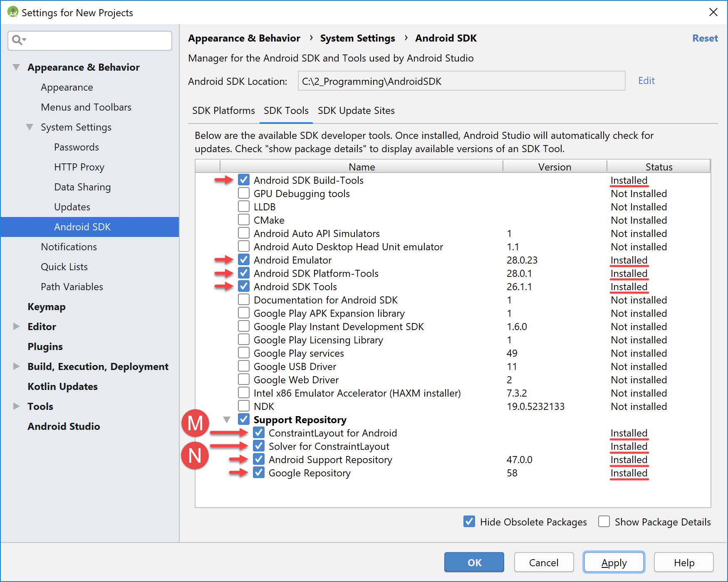Collapse the System Settings tree node
Screen dimensions: 728x582
coord(30,127)
